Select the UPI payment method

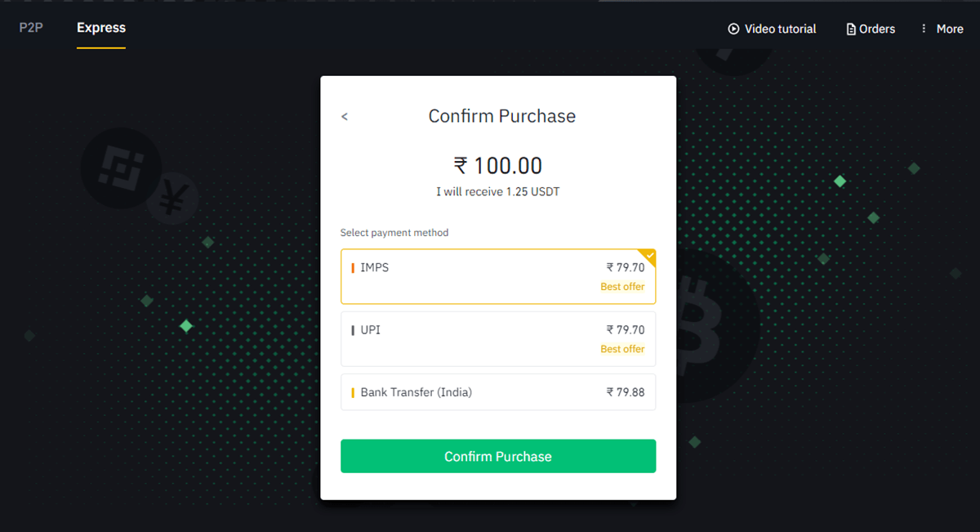click(498, 338)
